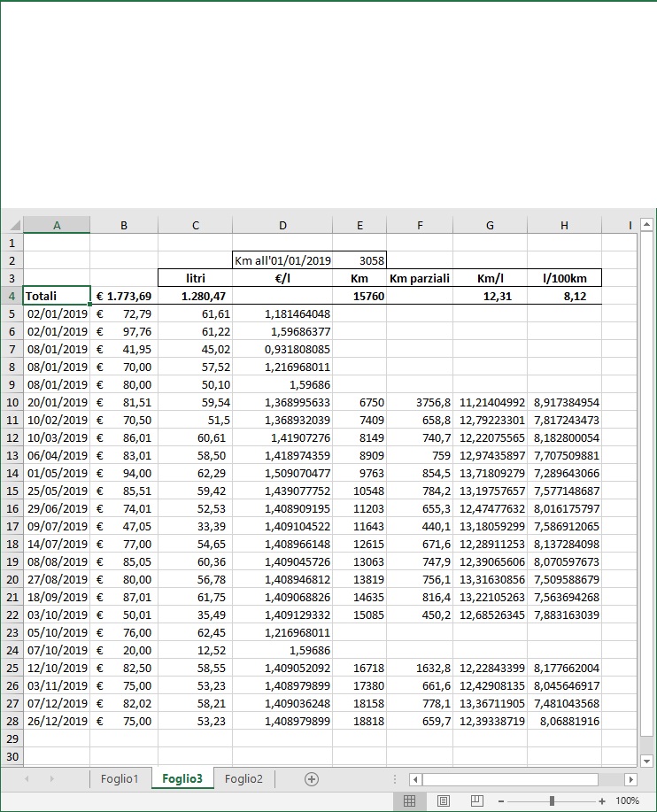Select date cell 14/07/2019
The height and width of the screenshot is (812, 657).
(57, 544)
